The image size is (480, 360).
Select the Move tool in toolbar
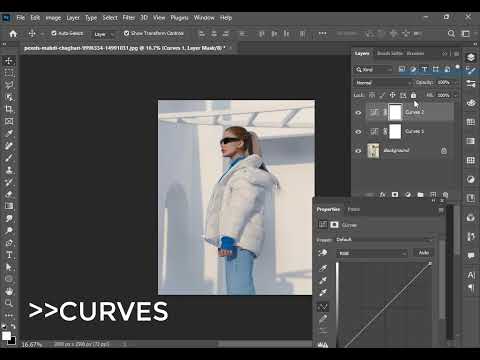click(x=9, y=61)
